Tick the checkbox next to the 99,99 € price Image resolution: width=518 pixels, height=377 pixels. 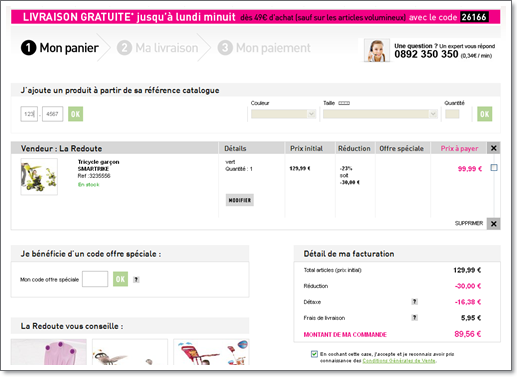click(494, 168)
